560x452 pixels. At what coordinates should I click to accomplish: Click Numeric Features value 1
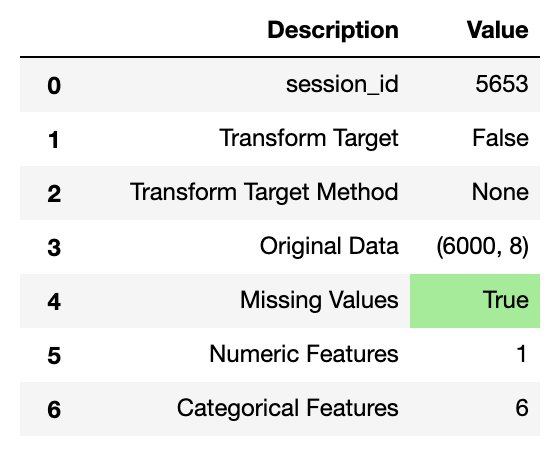(521, 354)
